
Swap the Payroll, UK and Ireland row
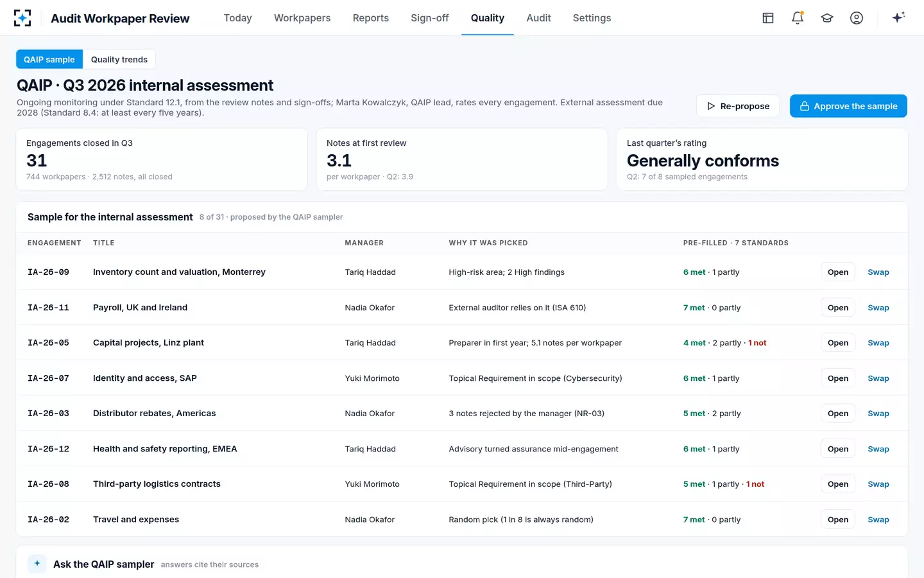coord(878,308)
